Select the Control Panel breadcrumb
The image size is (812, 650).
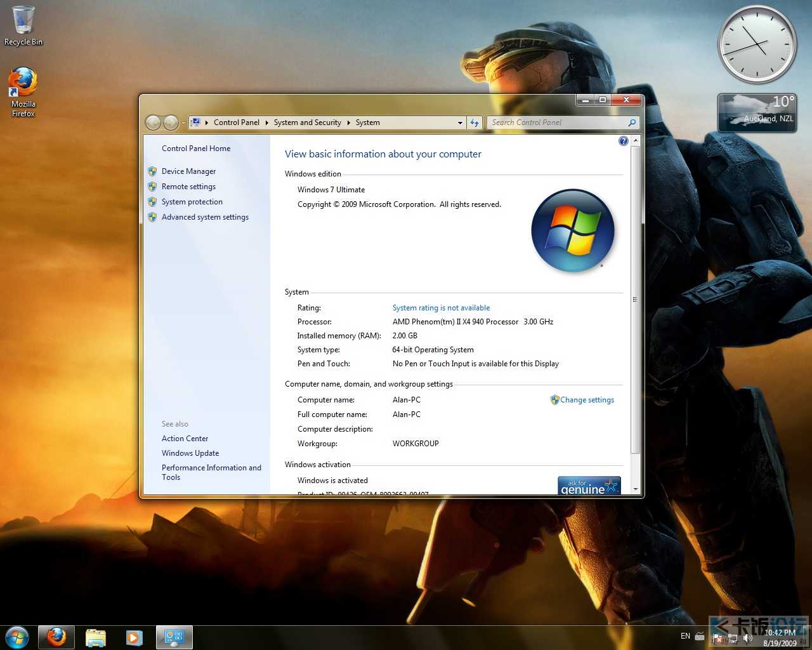pyautogui.click(x=237, y=123)
